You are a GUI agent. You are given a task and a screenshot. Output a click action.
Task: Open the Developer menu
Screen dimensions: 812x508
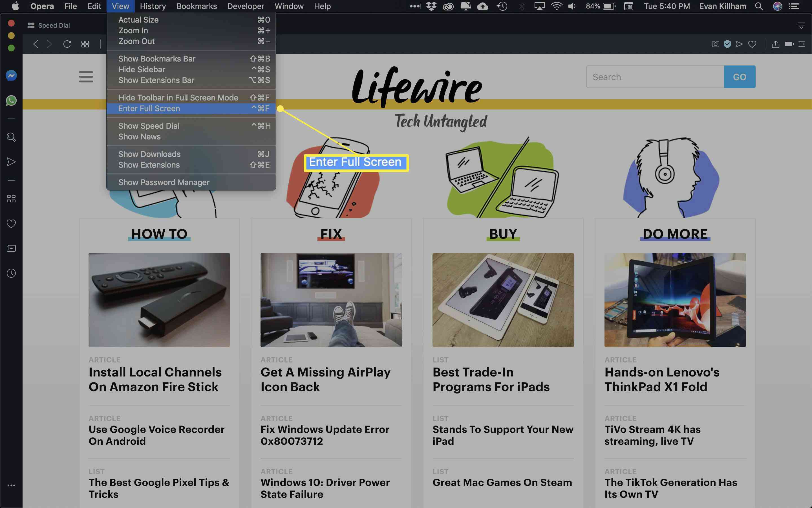coord(246,6)
